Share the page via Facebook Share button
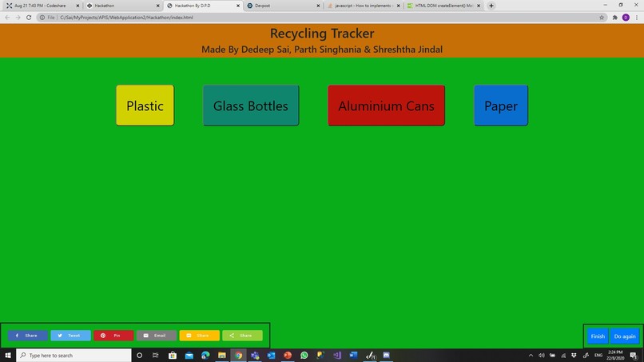644x362 pixels. coord(27,336)
